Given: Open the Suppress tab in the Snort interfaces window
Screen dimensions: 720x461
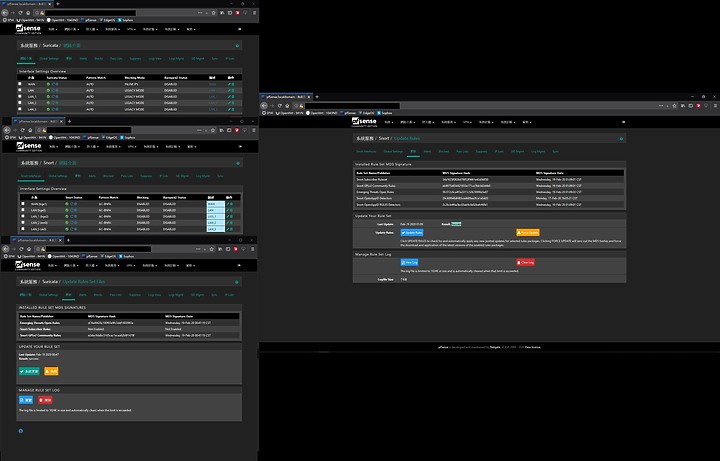Looking at the screenshot, I should (146, 176).
